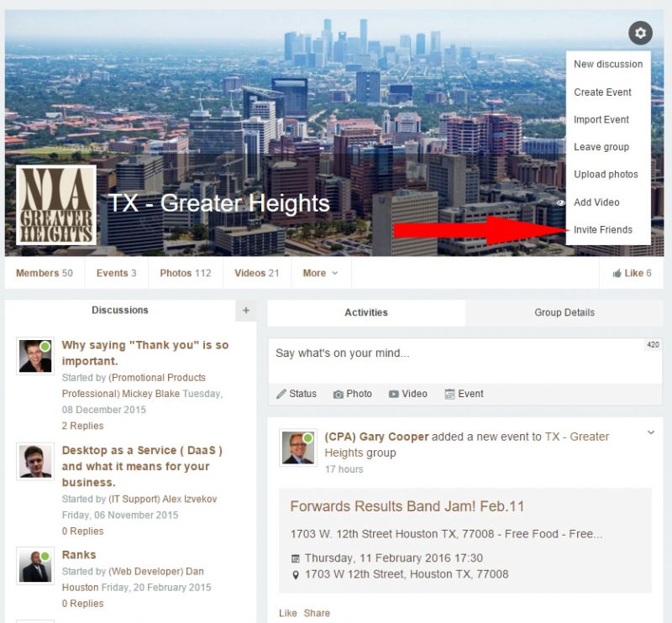Expand the chevron on Gary Cooper's activity post
The image size is (672, 623).
tap(650, 432)
